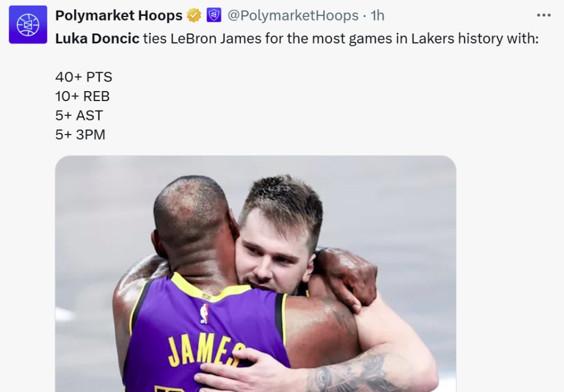
Task: Click the 10+ REB stat line
Action: click(82, 96)
